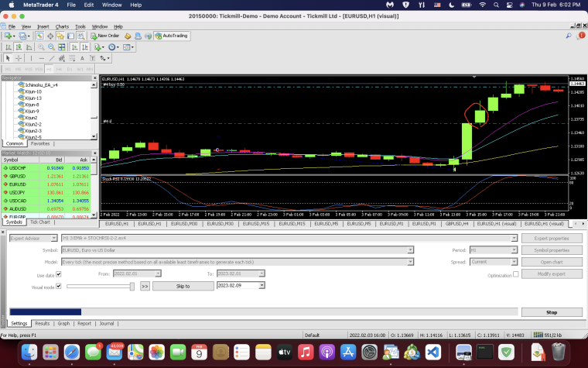
Task: Open the Period dropdown in tester
Action: (x=494, y=250)
